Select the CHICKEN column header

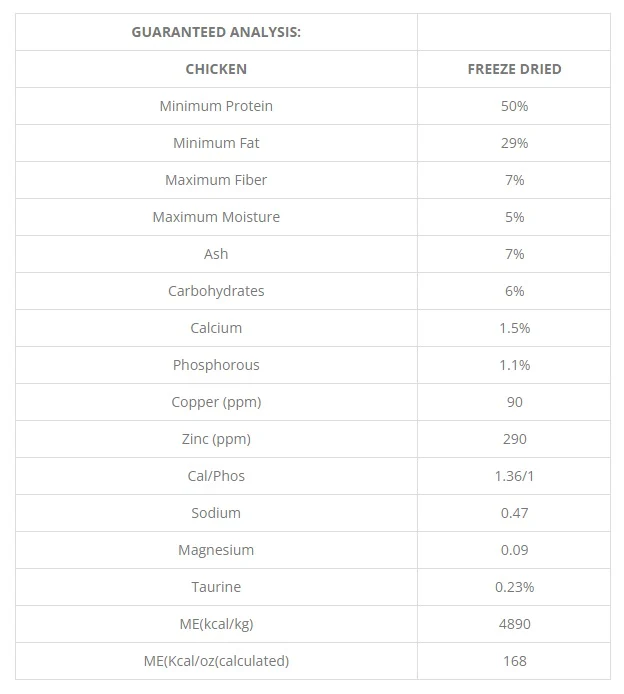pos(216,69)
